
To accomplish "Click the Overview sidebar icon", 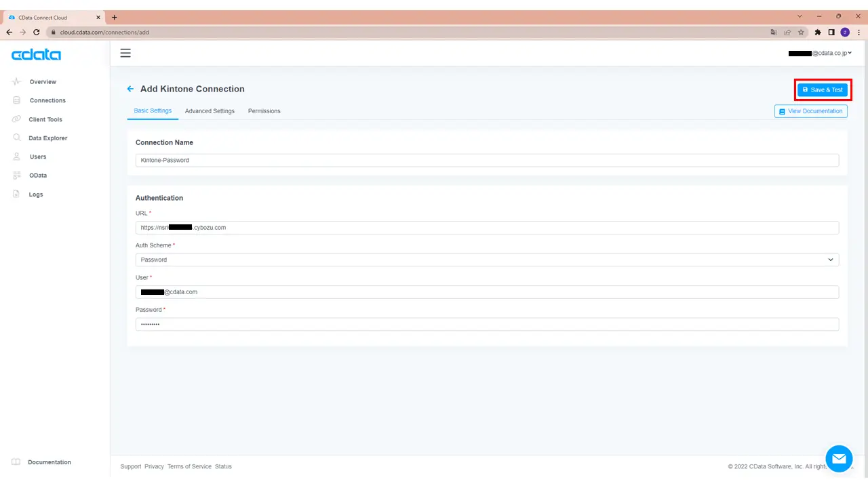I will point(17,81).
